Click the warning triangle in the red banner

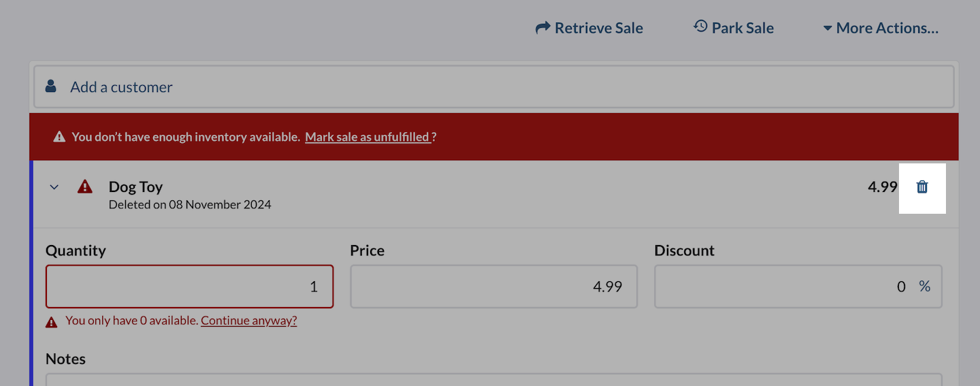pyautogui.click(x=59, y=137)
